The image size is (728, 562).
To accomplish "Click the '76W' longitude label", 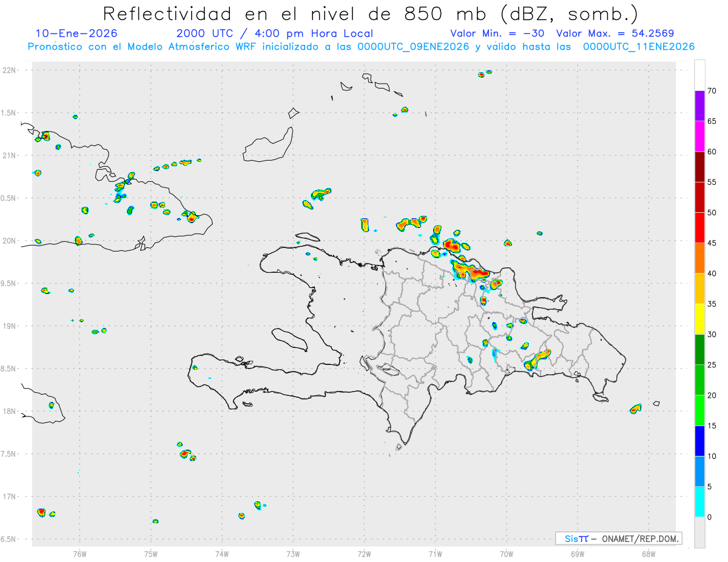I will (80, 554).
